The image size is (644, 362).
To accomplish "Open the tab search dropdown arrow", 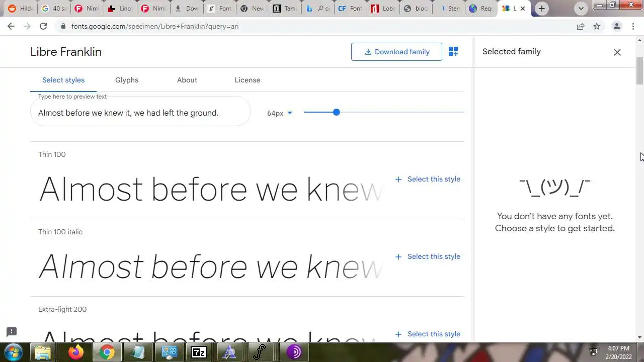I will (581, 9).
